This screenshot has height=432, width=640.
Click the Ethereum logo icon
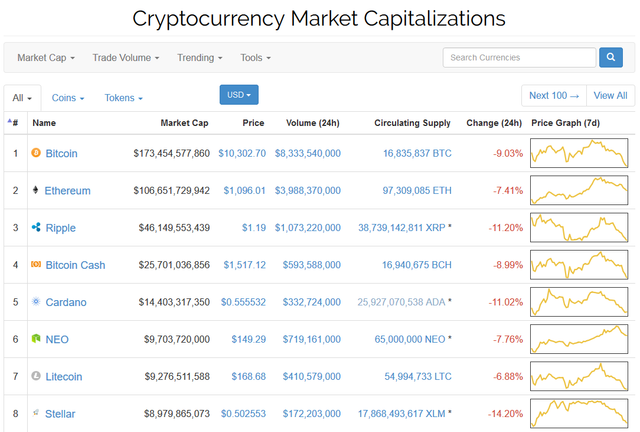pos(37,190)
